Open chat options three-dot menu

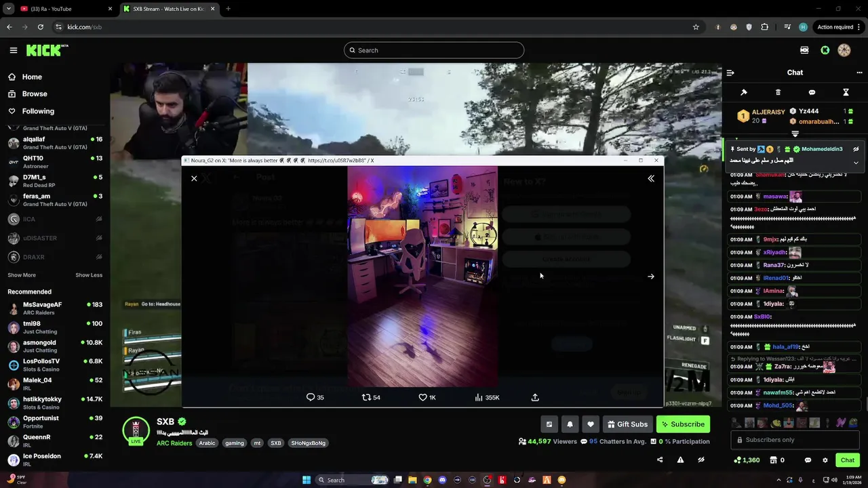[859, 73]
